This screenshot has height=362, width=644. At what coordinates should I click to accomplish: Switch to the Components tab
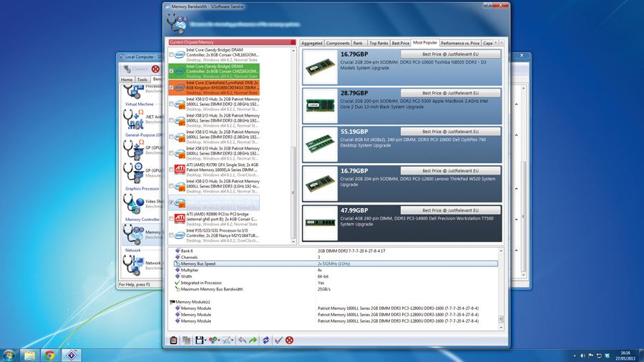338,43
